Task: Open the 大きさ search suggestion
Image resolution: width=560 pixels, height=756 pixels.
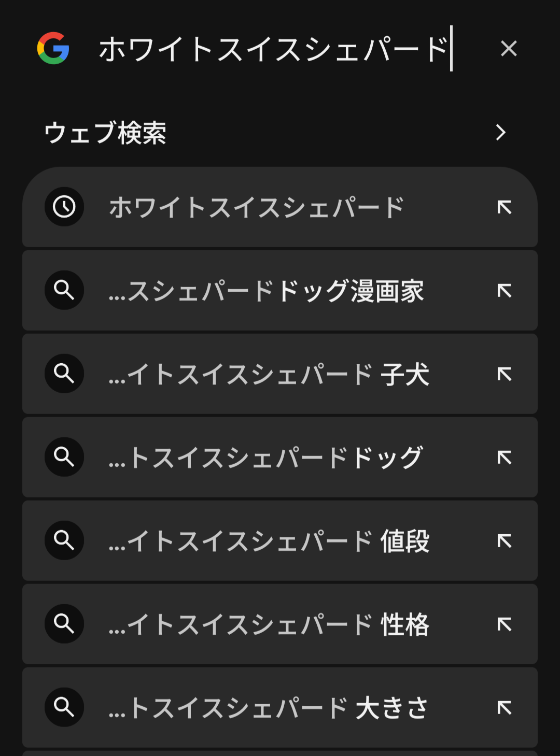Action: tap(269, 708)
